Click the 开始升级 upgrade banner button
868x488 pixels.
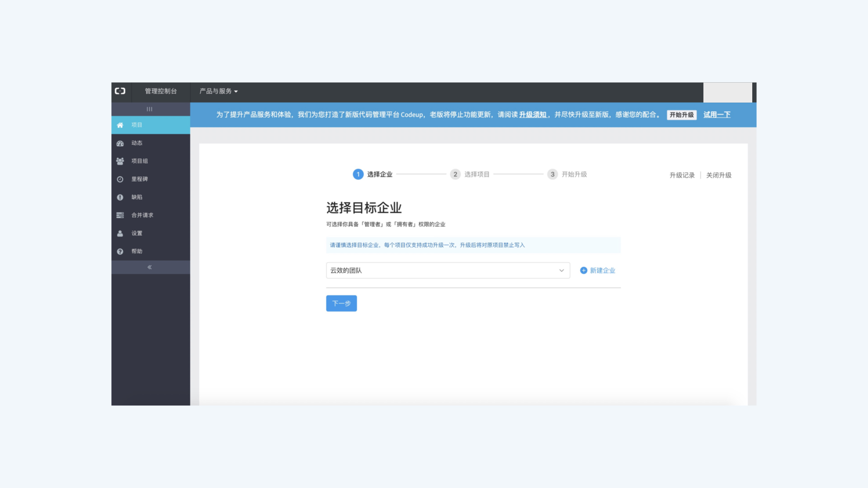pyautogui.click(x=681, y=114)
